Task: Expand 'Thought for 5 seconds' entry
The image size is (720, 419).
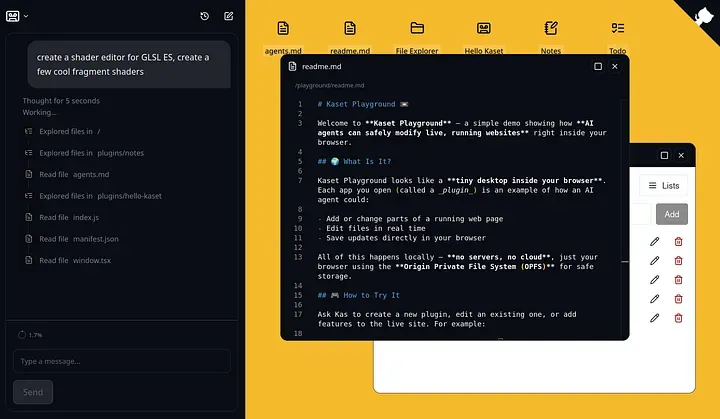Action: (x=61, y=101)
